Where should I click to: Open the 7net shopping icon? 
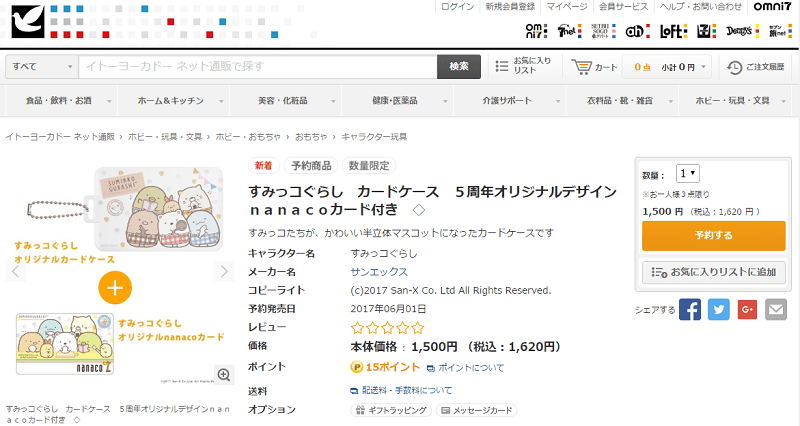pos(569,31)
